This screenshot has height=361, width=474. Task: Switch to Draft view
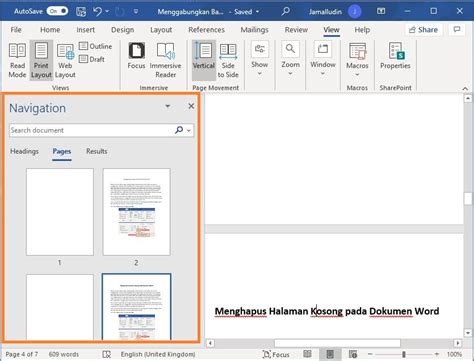[92, 59]
